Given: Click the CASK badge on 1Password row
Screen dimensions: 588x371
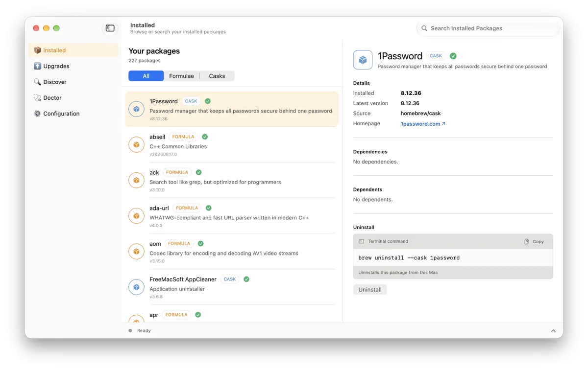Looking at the screenshot, I should (191, 101).
